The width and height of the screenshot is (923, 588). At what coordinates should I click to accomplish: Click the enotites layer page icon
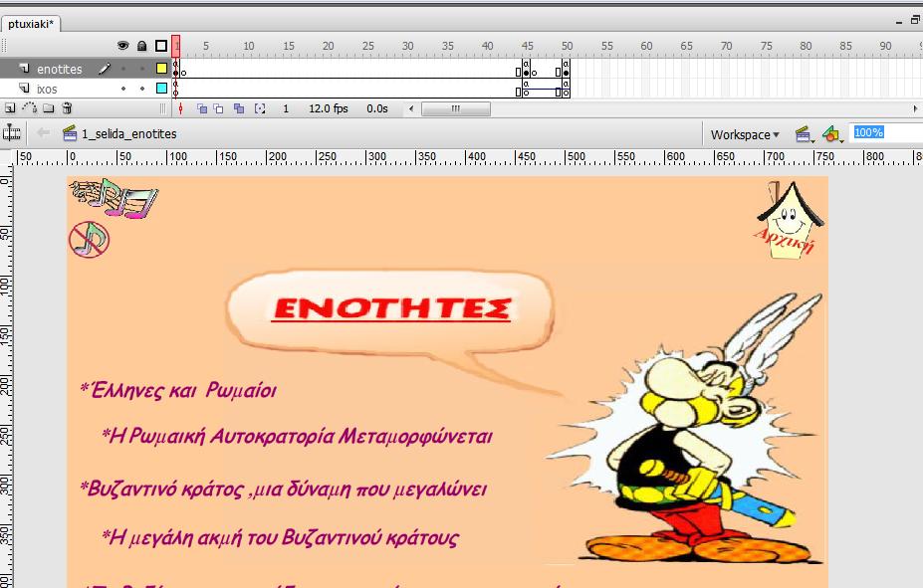point(24,69)
